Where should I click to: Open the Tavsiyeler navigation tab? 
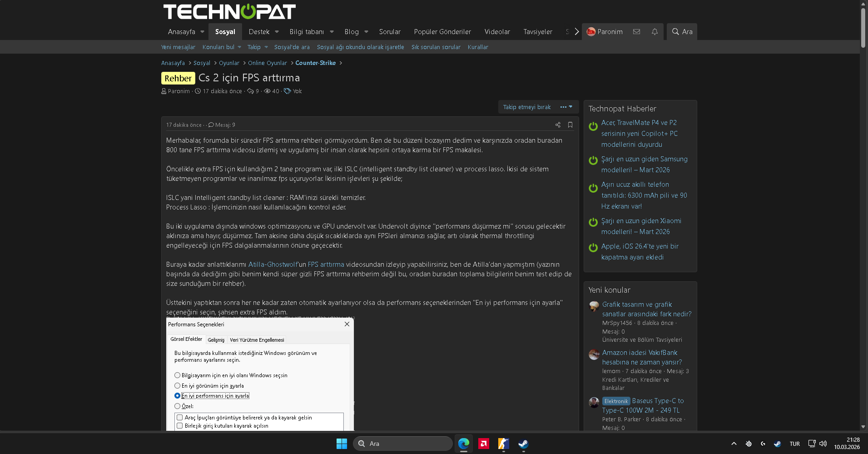click(x=538, y=32)
